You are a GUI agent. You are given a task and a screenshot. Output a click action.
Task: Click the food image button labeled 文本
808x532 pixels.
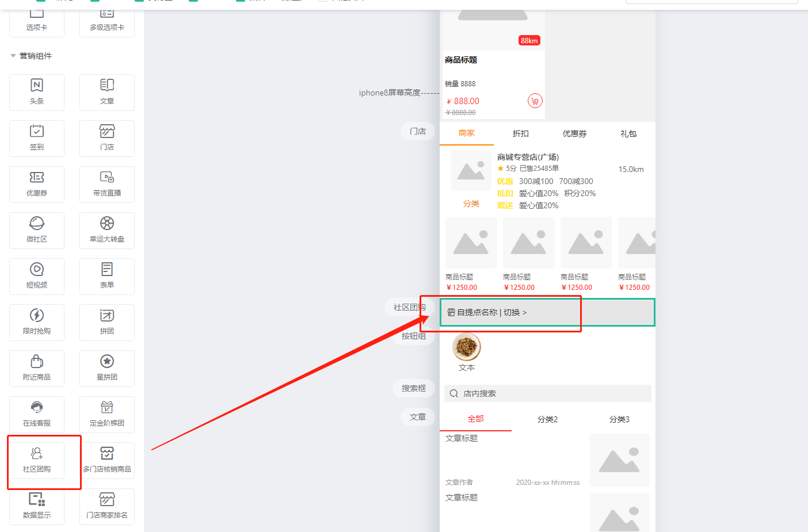click(467, 347)
